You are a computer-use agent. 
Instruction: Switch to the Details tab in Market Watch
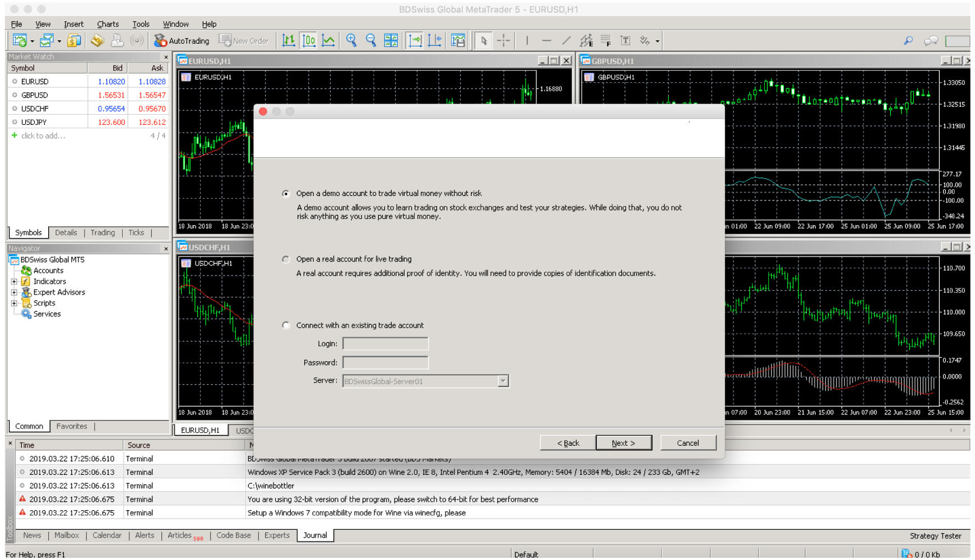66,232
